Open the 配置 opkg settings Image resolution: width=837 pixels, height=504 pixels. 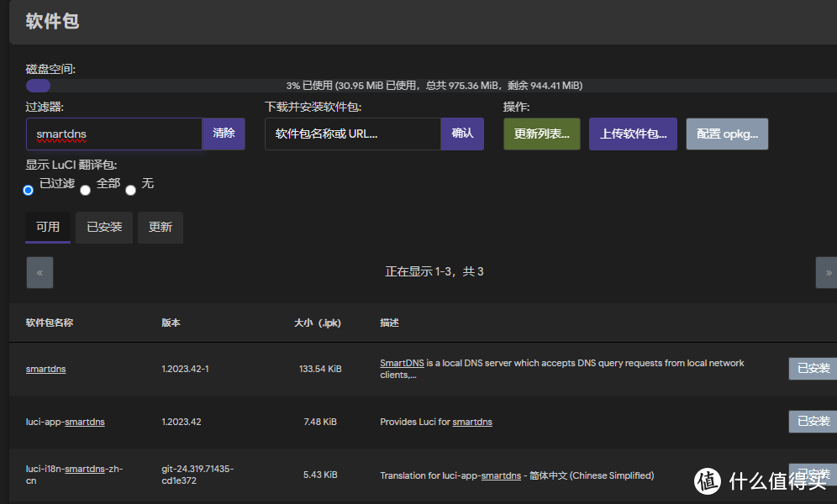727,134
